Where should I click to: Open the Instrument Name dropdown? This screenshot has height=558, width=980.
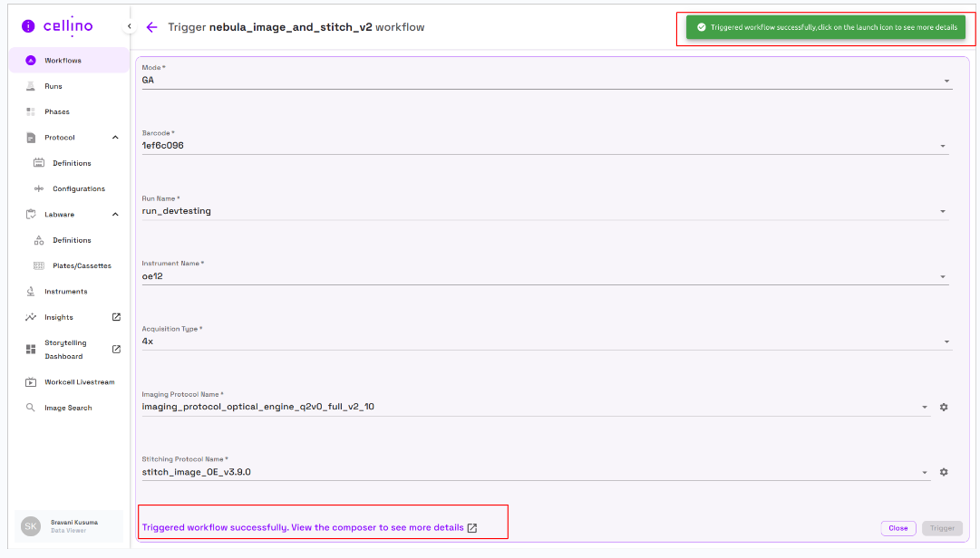click(x=943, y=276)
